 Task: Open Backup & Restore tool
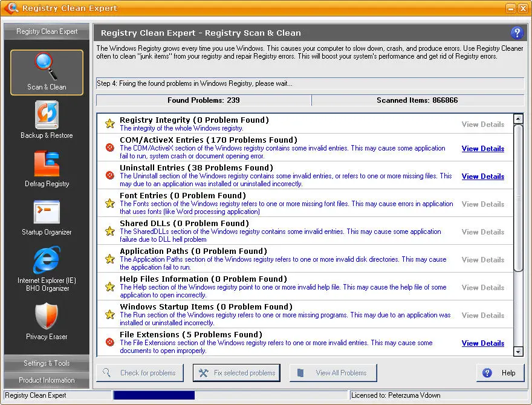click(47, 120)
